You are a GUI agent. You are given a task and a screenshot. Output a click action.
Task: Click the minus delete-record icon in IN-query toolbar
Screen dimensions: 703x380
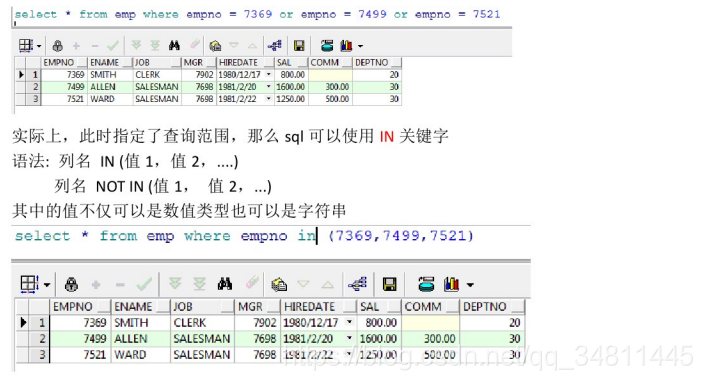[x=120, y=285]
